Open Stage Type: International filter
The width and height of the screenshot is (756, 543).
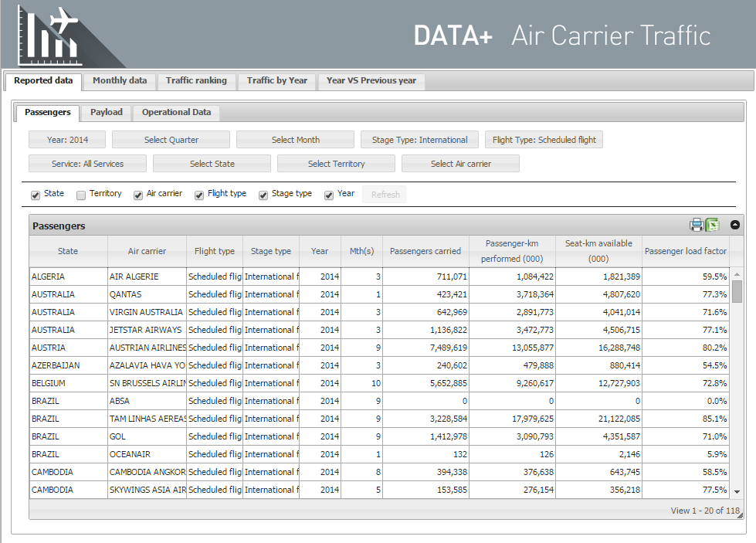click(419, 140)
